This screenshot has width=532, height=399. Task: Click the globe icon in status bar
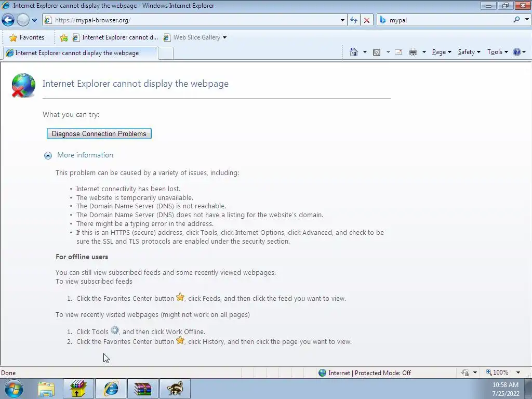click(322, 373)
